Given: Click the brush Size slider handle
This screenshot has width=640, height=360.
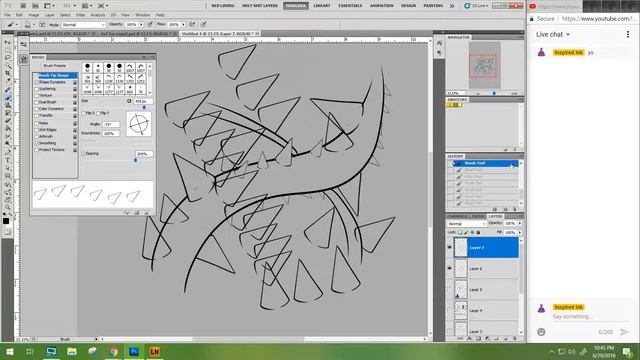Looking at the screenshot, I should (144, 107).
